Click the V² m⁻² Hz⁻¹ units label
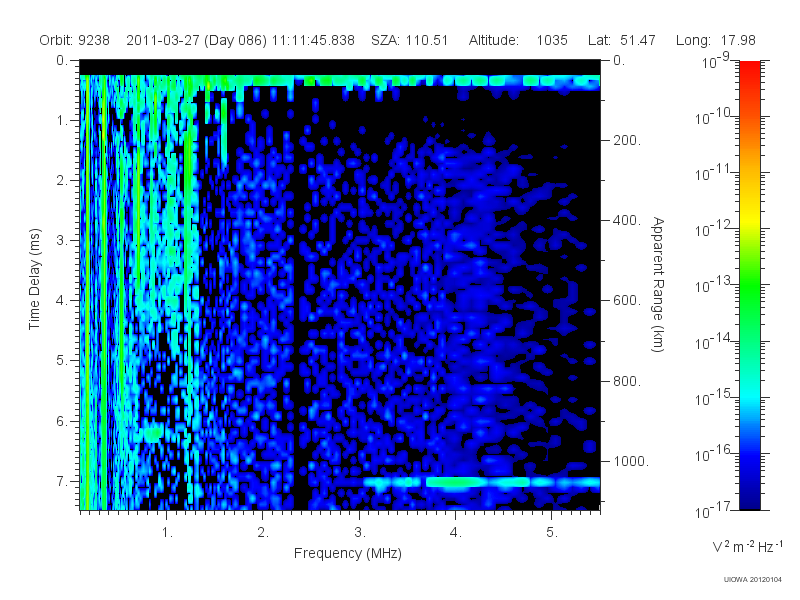 click(747, 546)
